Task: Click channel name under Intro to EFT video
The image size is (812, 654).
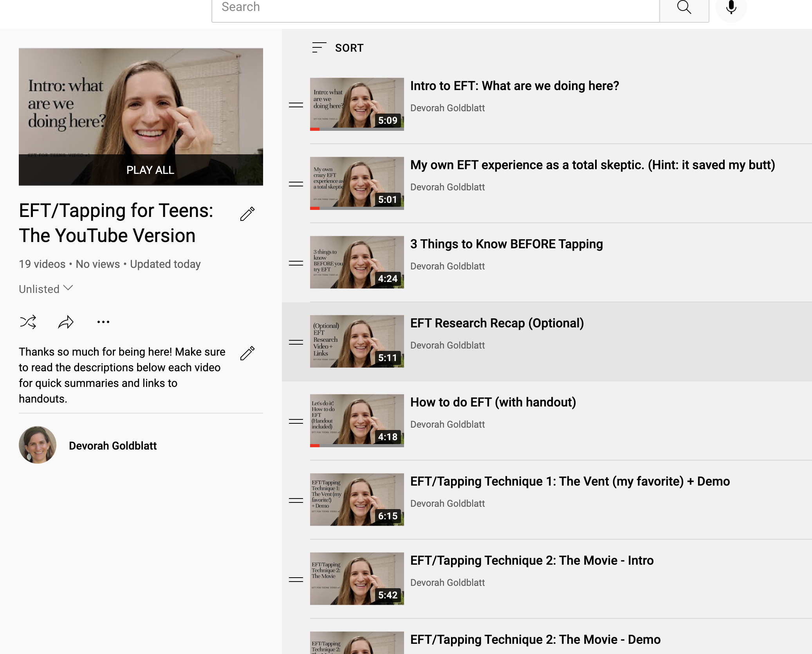Action: [448, 108]
